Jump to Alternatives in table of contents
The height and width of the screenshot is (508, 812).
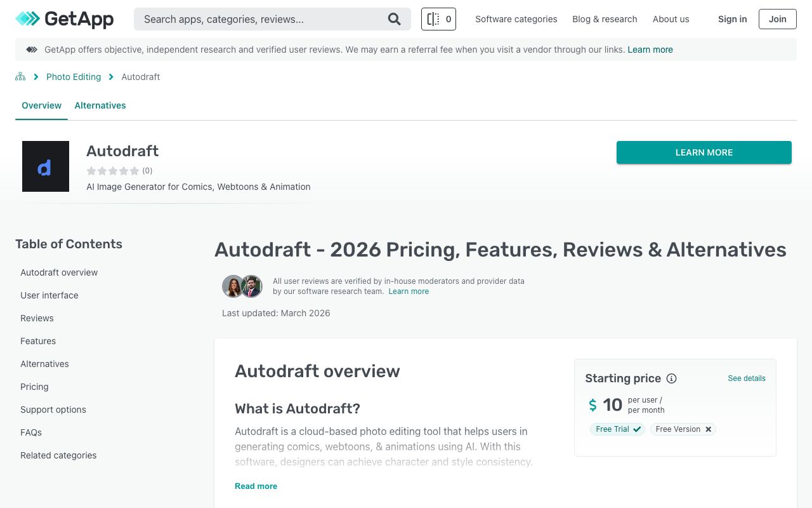44,364
